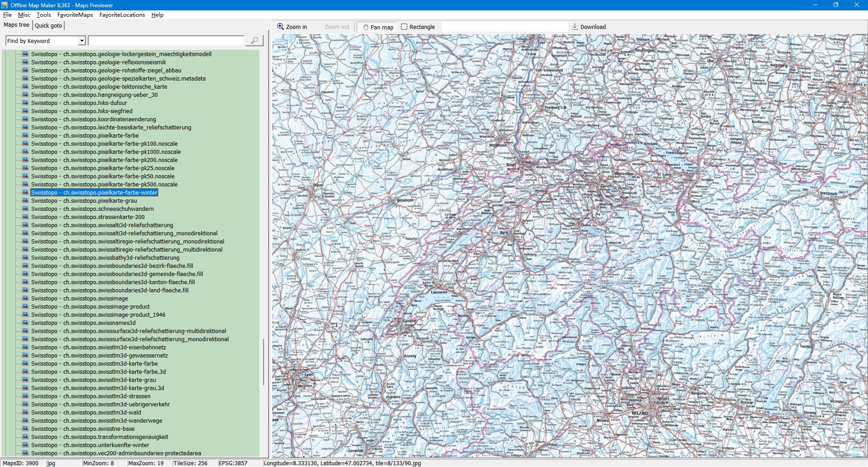Click the keyword search text field
The width and height of the screenshot is (868, 467).
(166, 41)
